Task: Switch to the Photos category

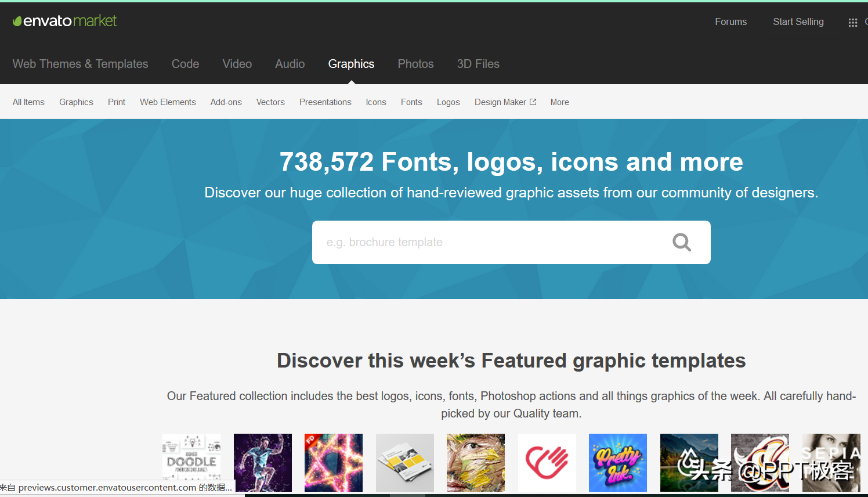Action: 415,64
